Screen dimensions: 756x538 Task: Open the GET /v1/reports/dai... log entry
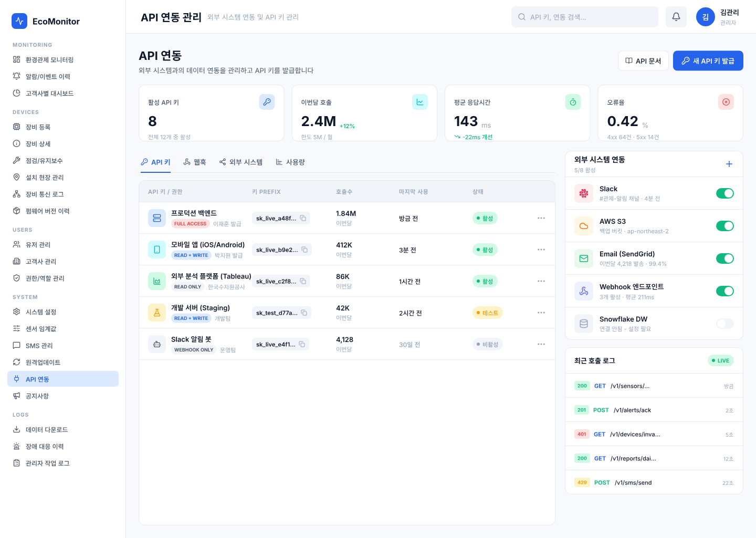pyautogui.click(x=654, y=458)
